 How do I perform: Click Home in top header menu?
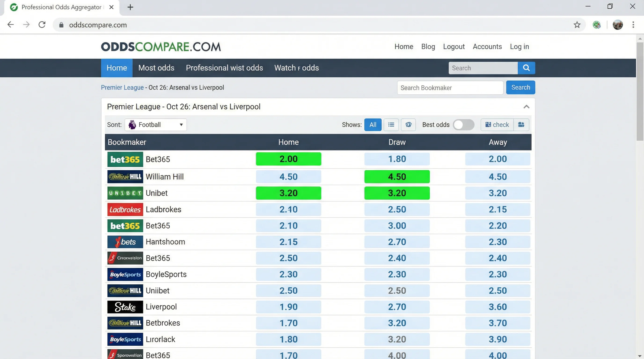tap(404, 47)
